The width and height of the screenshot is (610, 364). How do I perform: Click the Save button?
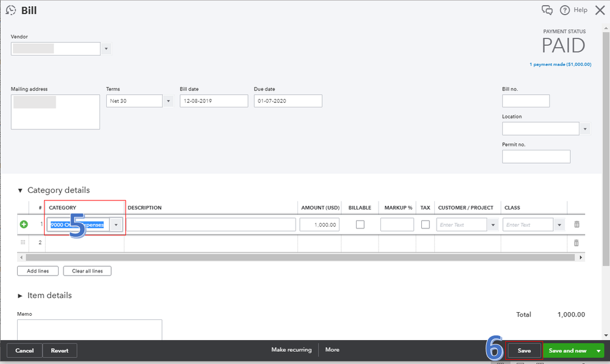524,351
